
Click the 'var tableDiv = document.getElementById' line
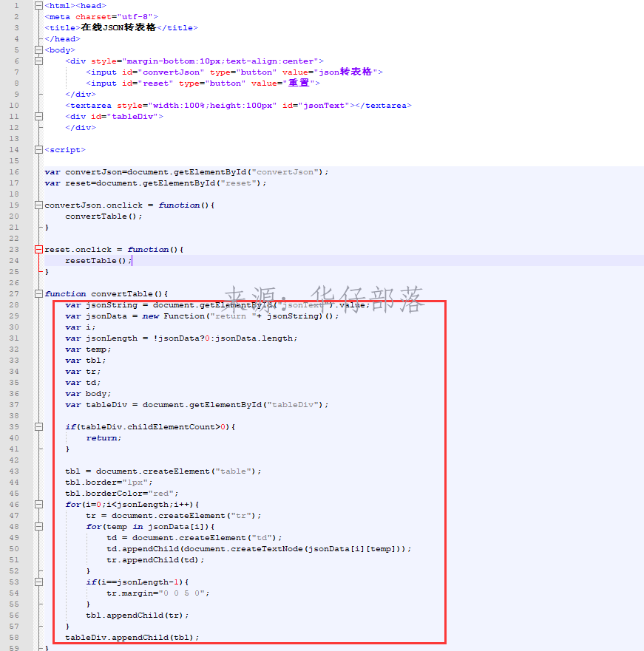pyautogui.click(x=197, y=405)
